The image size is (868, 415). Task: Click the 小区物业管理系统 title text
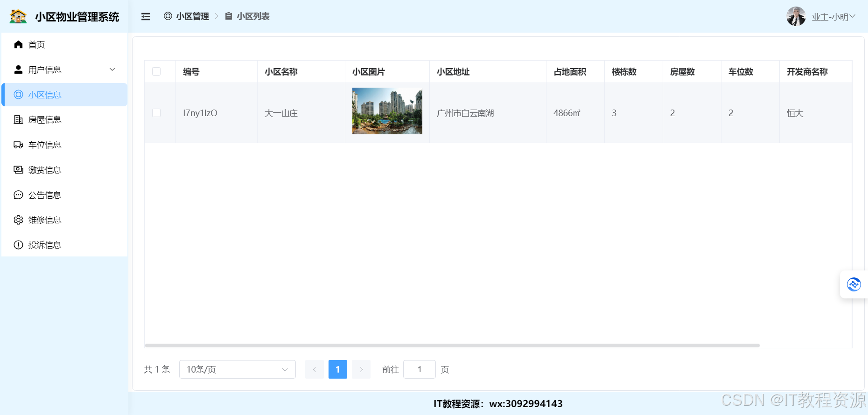(77, 17)
